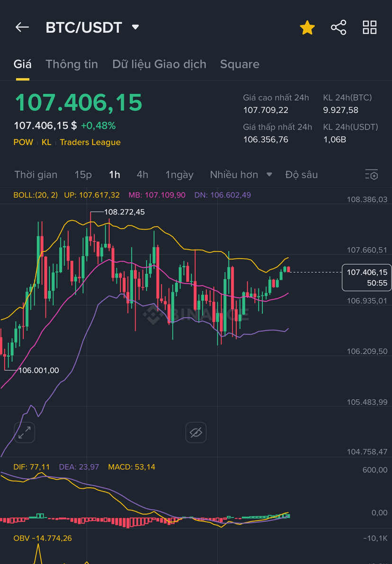Switch to the Thông tin tab
The height and width of the screenshot is (564, 392).
pyautogui.click(x=71, y=64)
